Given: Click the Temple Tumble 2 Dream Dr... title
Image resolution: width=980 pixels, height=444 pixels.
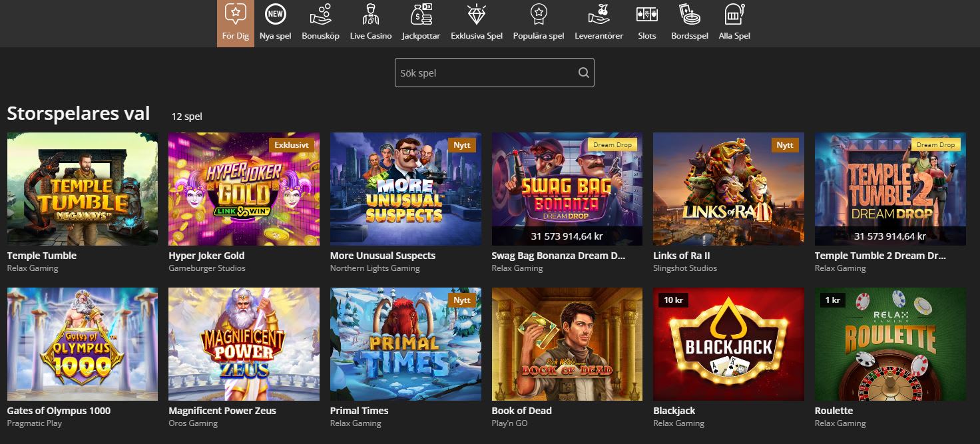Looking at the screenshot, I should pyautogui.click(x=880, y=256).
